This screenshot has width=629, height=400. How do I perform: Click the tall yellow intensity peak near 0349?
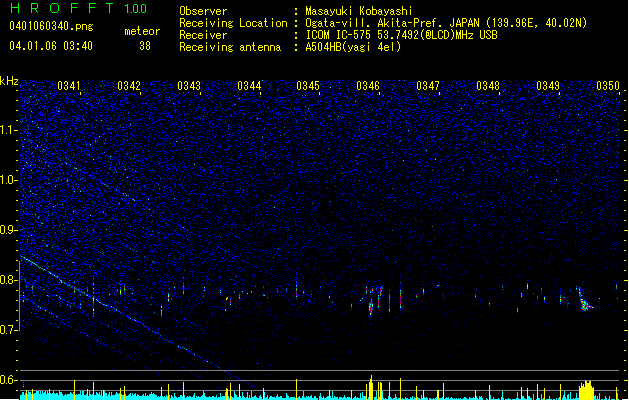point(586,390)
